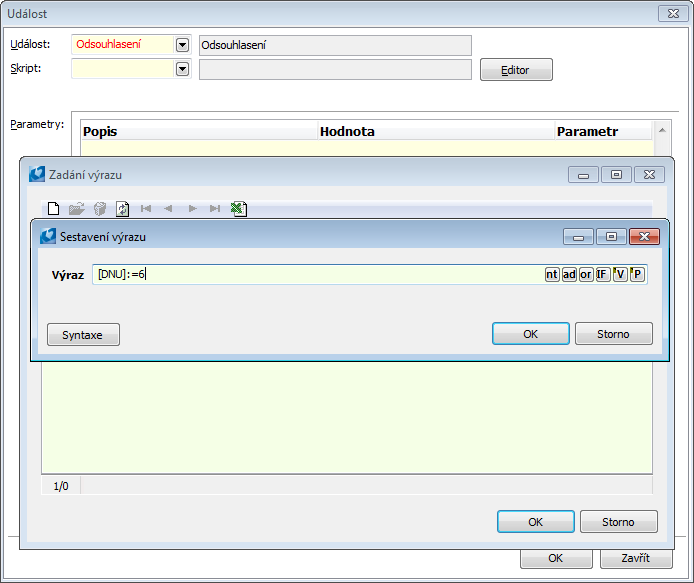Open the Událost dropdown arrow
This screenshot has height=583, width=694.
coord(182,45)
